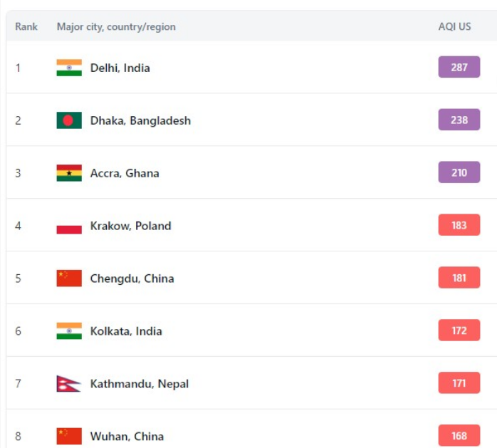
Task: Select the Accra, Ghana entry
Action: 125,173
